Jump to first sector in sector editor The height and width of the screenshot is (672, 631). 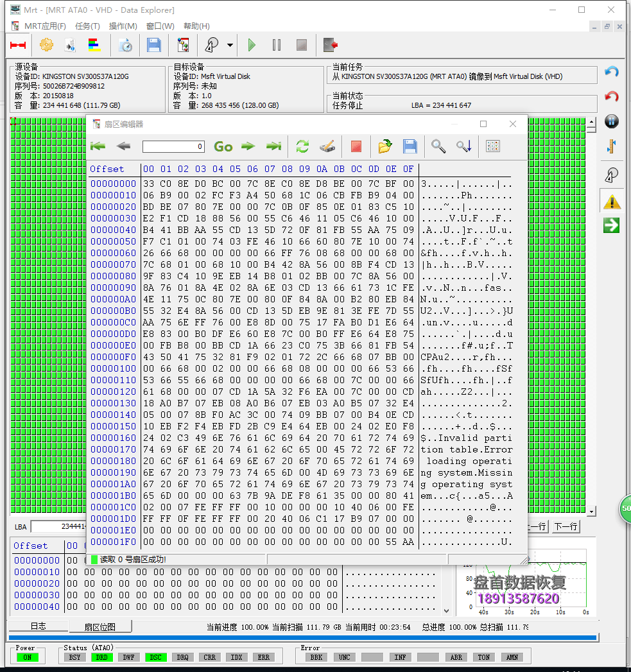coord(98,146)
